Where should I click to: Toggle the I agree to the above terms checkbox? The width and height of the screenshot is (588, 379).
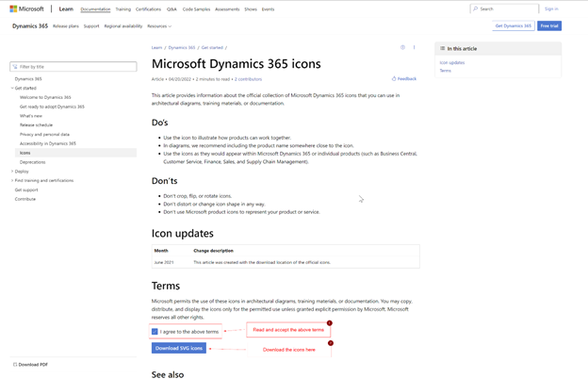click(155, 332)
